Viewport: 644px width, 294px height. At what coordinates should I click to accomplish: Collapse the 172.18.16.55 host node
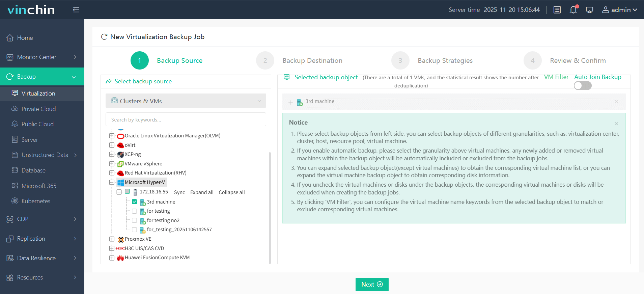119,192
